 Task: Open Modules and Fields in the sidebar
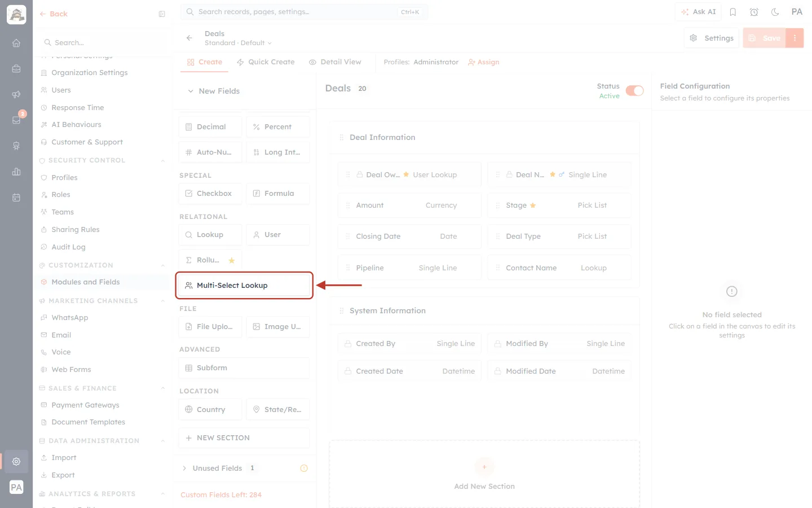pyautogui.click(x=86, y=282)
